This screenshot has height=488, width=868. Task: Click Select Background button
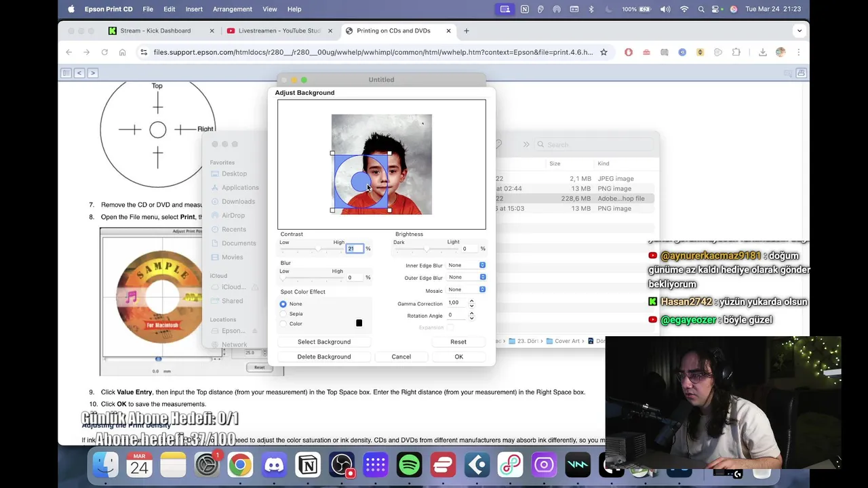pyautogui.click(x=324, y=342)
